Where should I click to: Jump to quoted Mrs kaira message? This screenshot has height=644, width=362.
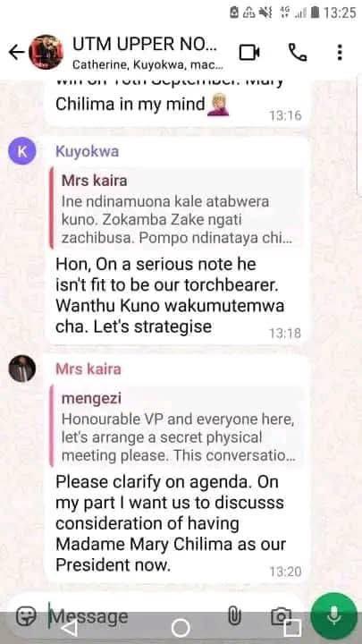pyautogui.click(x=177, y=208)
